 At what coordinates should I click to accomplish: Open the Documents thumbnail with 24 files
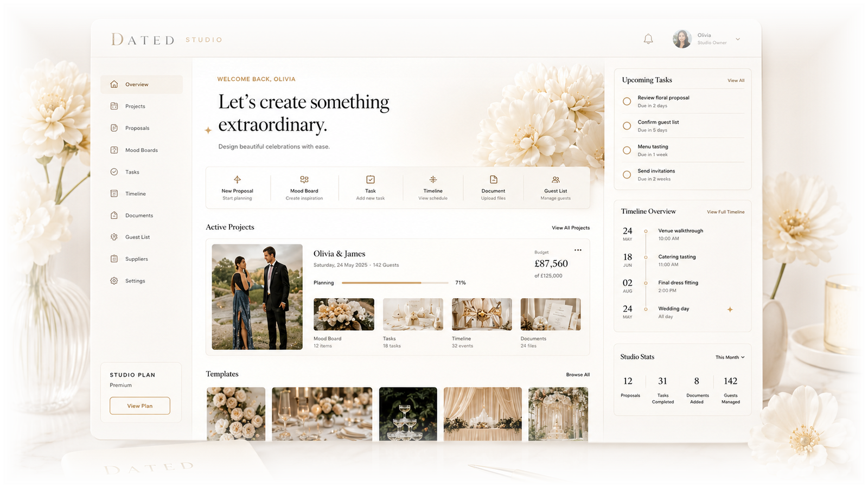(551, 314)
